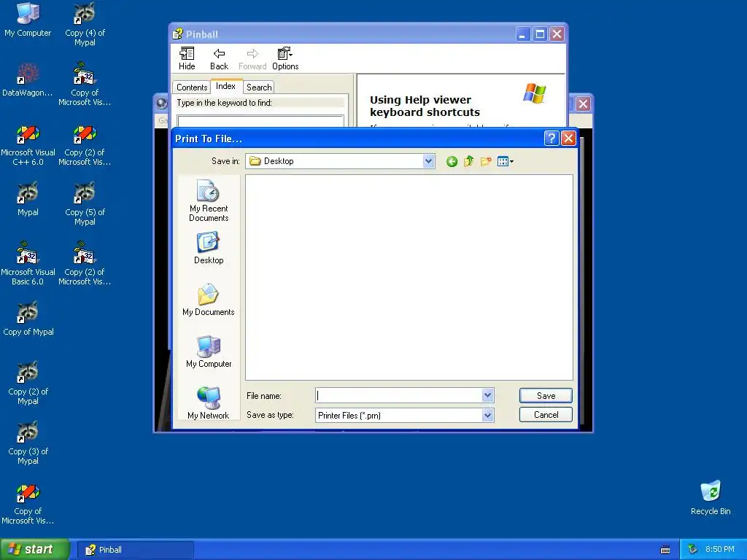Select the Recycle Bin icon
Viewport: 747px width, 560px height.
tap(711, 498)
